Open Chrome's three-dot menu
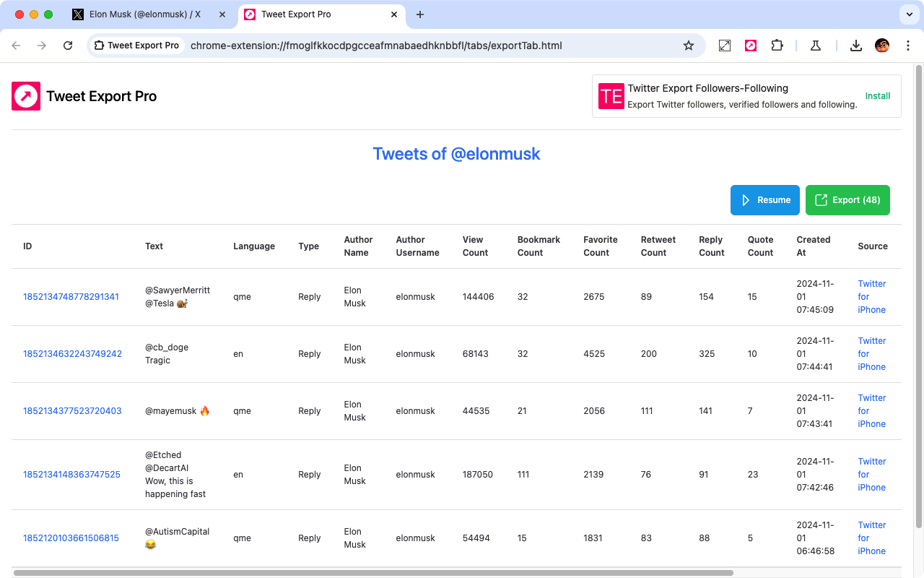The height and width of the screenshot is (578, 924). pyautogui.click(x=908, y=46)
